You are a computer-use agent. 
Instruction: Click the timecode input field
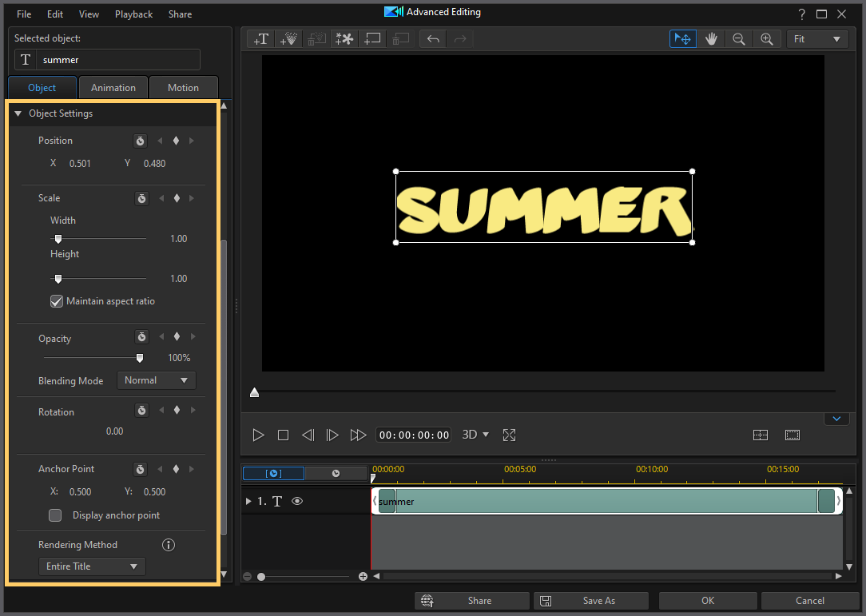[x=413, y=435]
